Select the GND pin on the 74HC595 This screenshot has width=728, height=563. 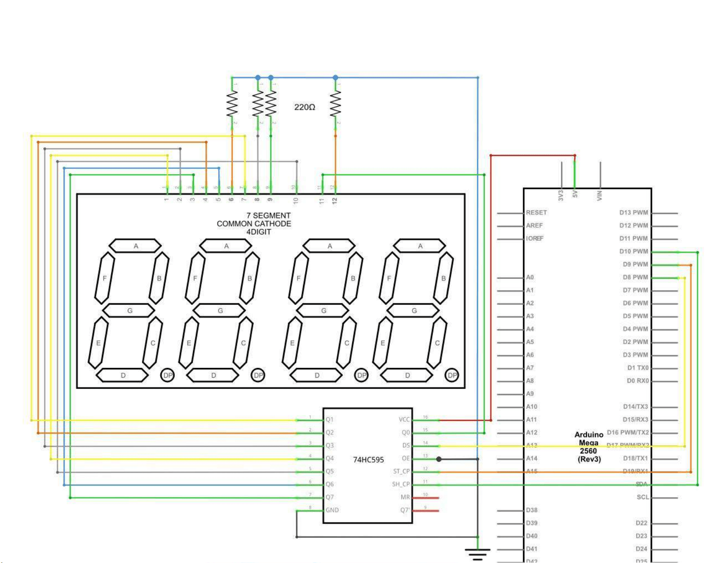pos(332,510)
